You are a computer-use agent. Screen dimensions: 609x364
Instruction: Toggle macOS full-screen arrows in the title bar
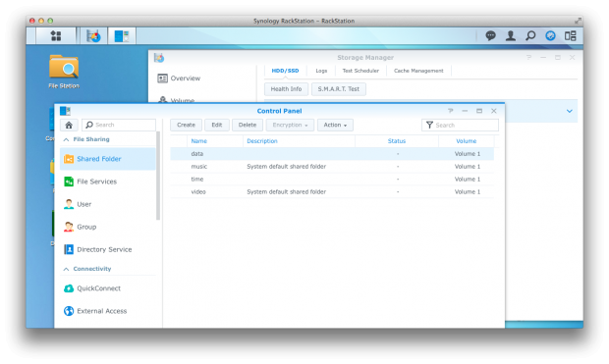[578, 21]
